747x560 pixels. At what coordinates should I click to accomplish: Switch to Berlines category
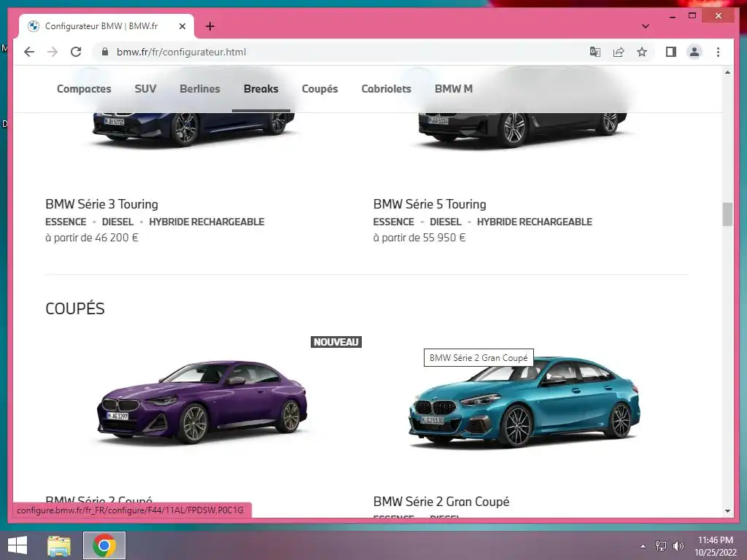tap(200, 88)
